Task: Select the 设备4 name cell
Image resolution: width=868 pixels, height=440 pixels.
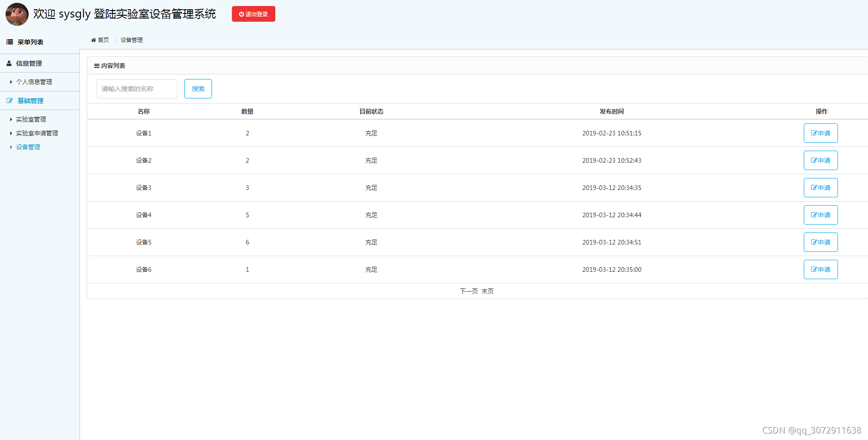Action: (x=144, y=215)
